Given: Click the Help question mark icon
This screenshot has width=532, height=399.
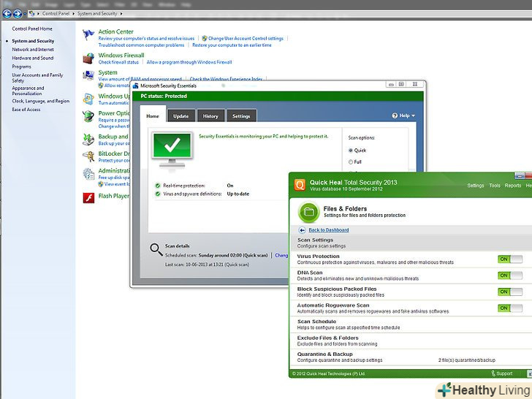Looking at the screenshot, I should click(x=395, y=115).
